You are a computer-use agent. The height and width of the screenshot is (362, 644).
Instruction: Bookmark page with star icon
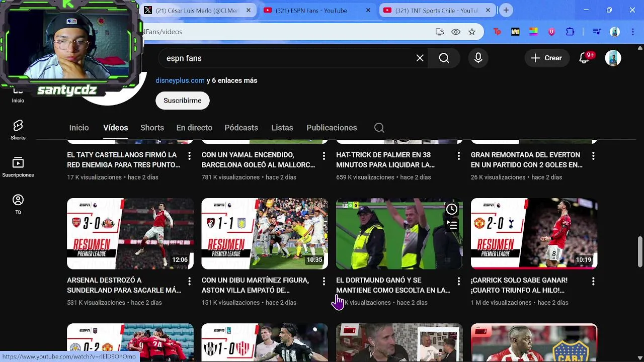(x=472, y=32)
